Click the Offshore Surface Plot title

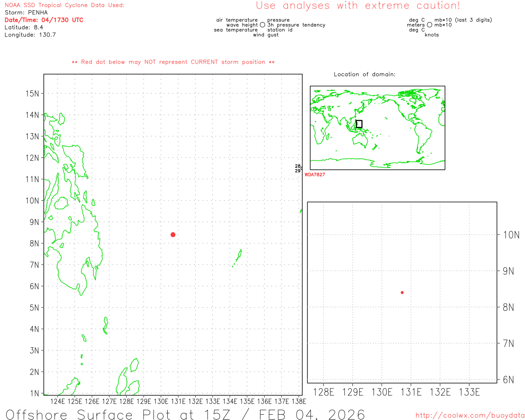(185, 414)
